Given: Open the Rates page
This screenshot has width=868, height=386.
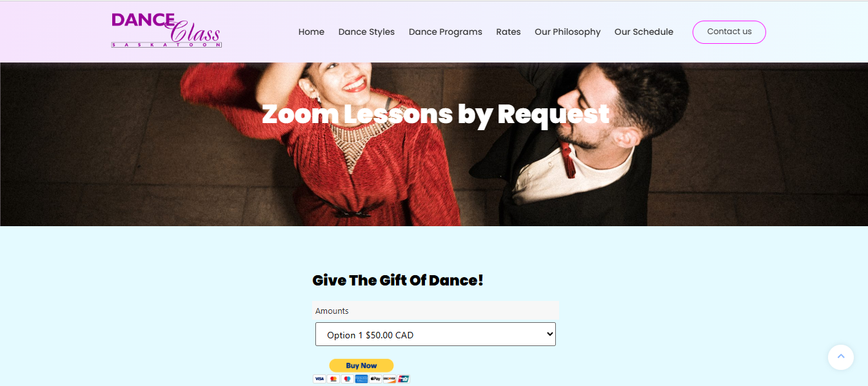Looking at the screenshot, I should 508,32.
